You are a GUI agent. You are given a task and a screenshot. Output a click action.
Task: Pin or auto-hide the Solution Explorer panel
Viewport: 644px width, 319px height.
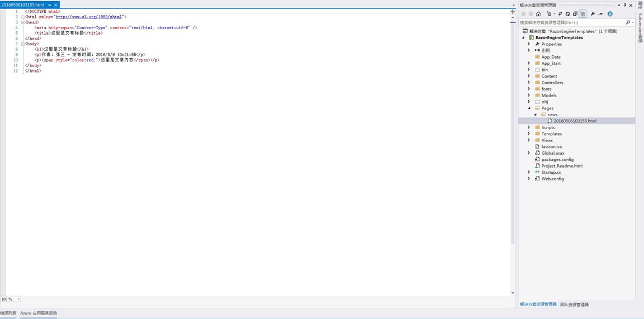[x=625, y=5]
